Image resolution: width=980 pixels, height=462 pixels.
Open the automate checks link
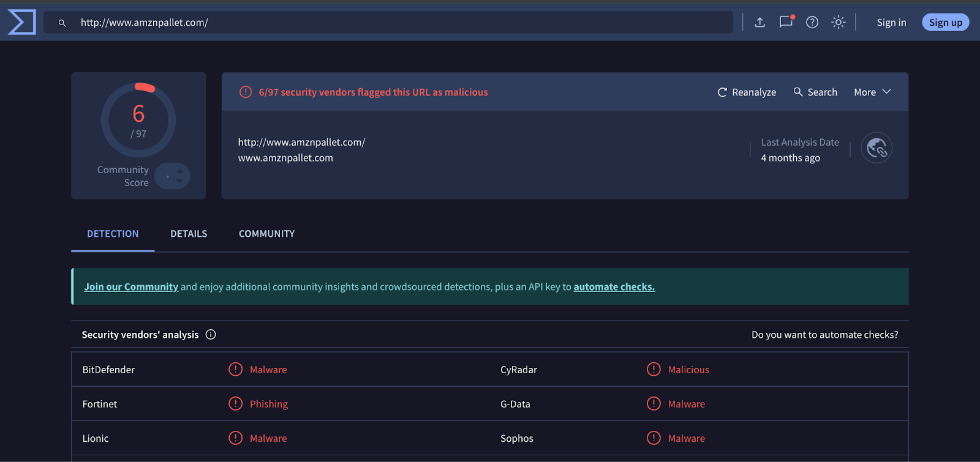point(614,286)
